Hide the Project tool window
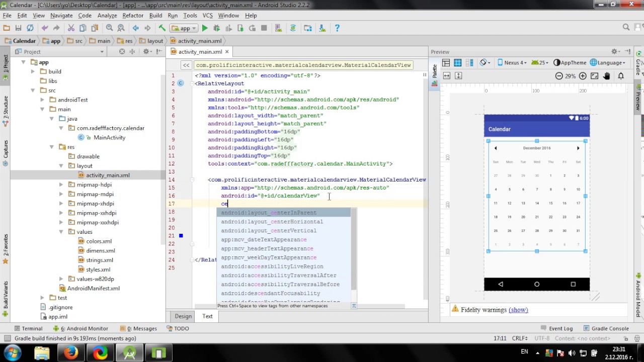The height and width of the screenshot is (362, 644). [x=159, y=51]
